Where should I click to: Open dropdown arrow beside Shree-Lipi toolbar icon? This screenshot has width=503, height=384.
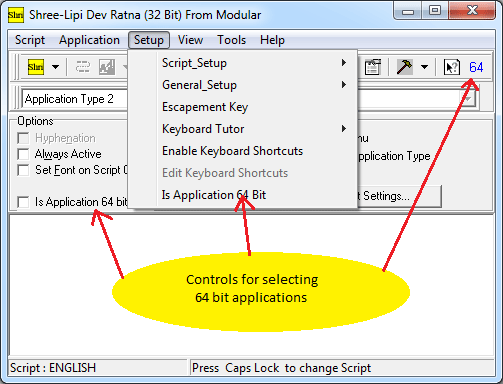(55, 67)
